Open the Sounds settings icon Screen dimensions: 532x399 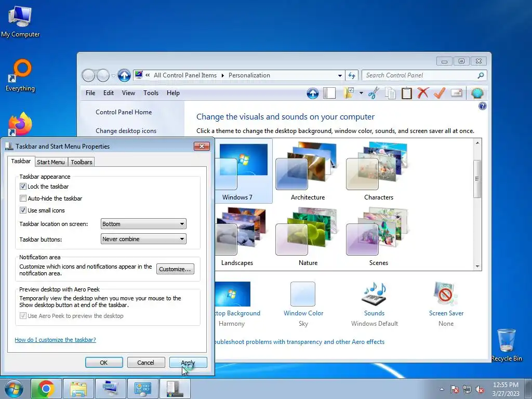pyautogui.click(x=374, y=294)
